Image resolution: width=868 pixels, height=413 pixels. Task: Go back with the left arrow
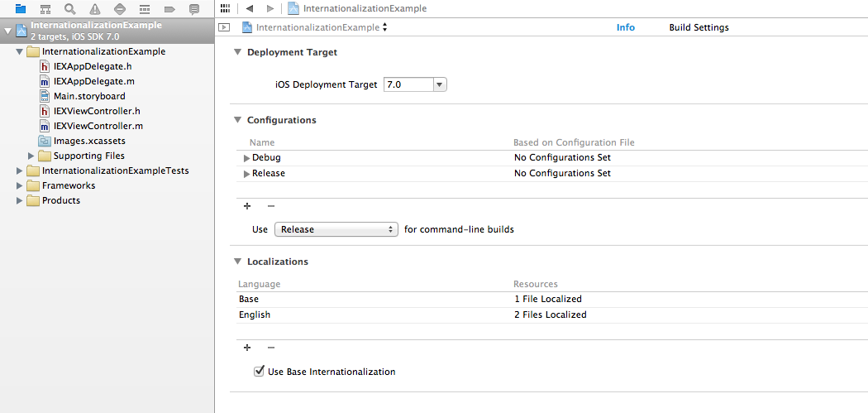coord(249,8)
